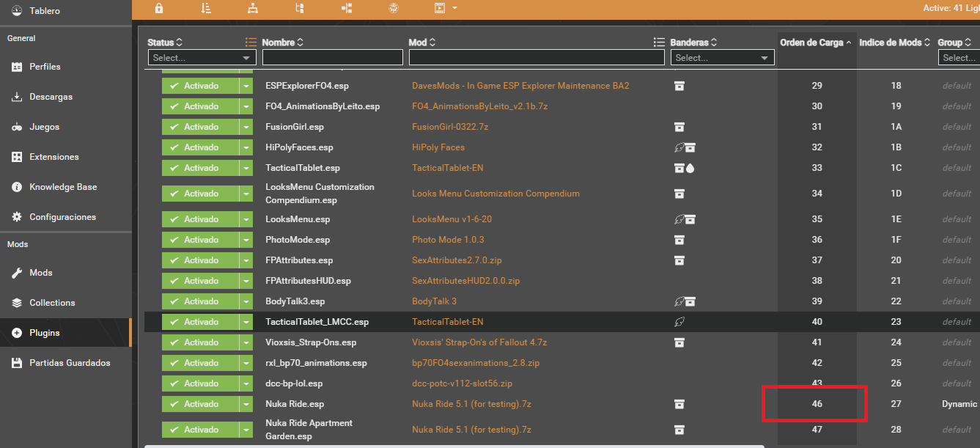This screenshot has height=448, width=980.
Task: Open Partidas Guardados in sidebar
Action: point(66,363)
